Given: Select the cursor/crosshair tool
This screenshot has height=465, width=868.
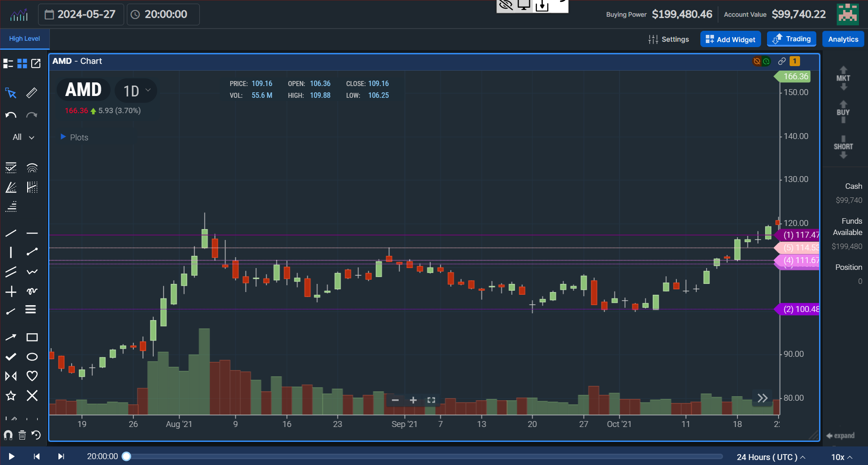Looking at the screenshot, I should pyautogui.click(x=11, y=93).
